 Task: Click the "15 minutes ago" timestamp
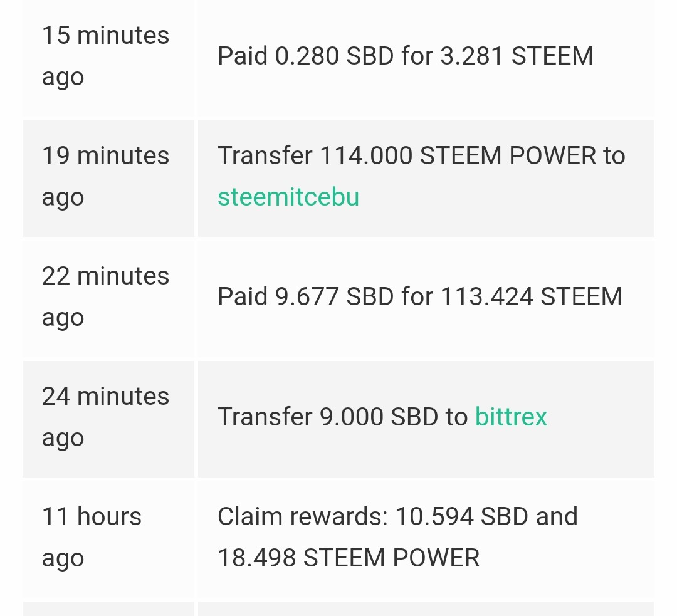[105, 56]
